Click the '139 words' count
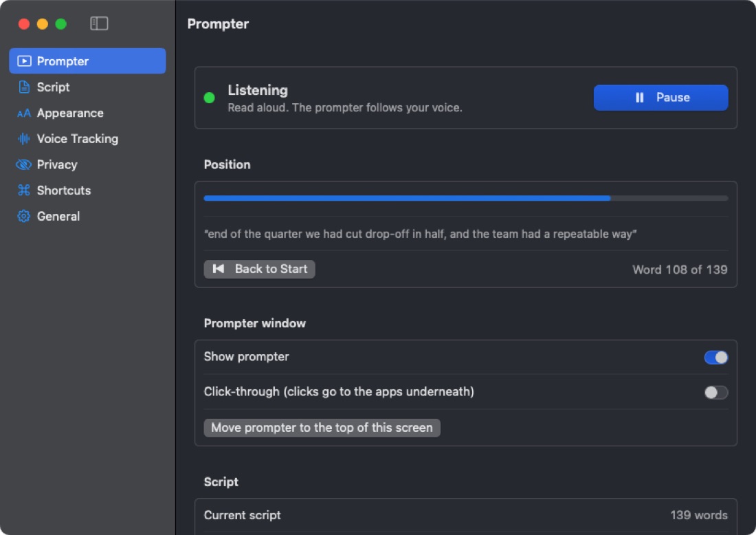This screenshot has width=756, height=535. [x=699, y=515]
